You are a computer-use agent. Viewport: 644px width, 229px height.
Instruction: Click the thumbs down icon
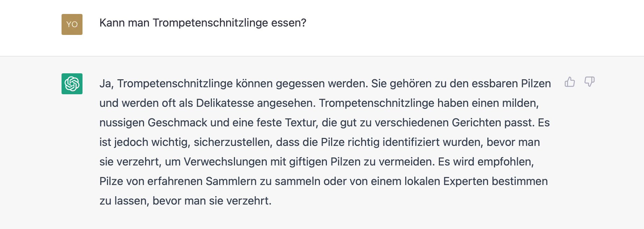coord(589,82)
